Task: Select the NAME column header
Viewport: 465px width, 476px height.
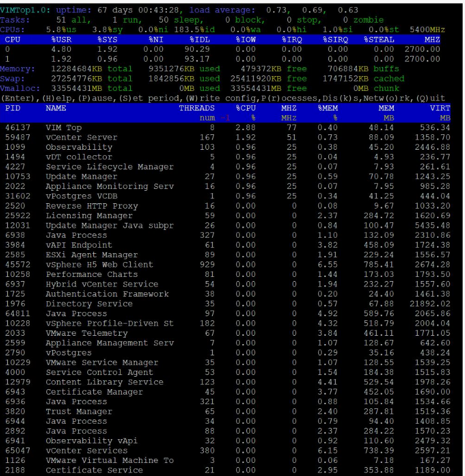Action: 56,108
